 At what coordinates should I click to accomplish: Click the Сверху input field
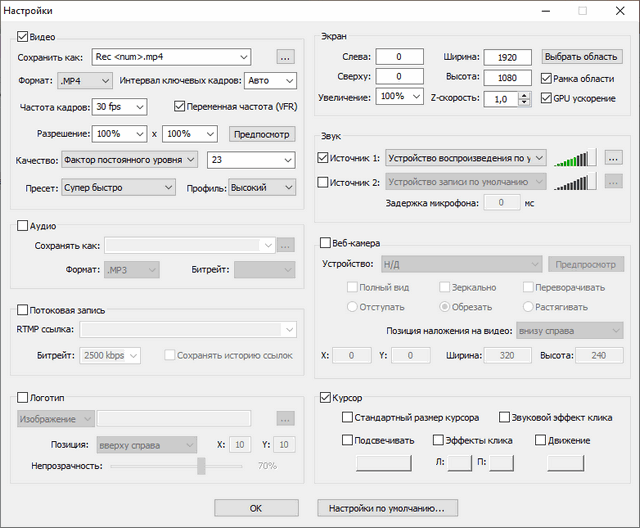click(400, 76)
